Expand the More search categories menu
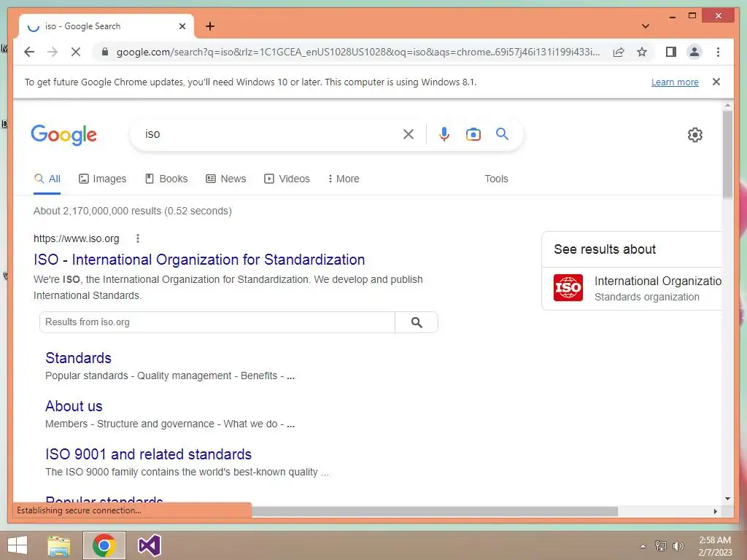 (344, 179)
